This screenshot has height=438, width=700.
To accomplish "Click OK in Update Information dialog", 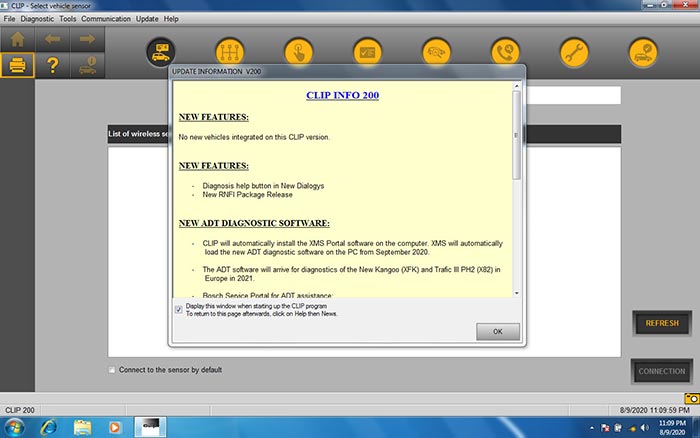I will tap(498, 332).
